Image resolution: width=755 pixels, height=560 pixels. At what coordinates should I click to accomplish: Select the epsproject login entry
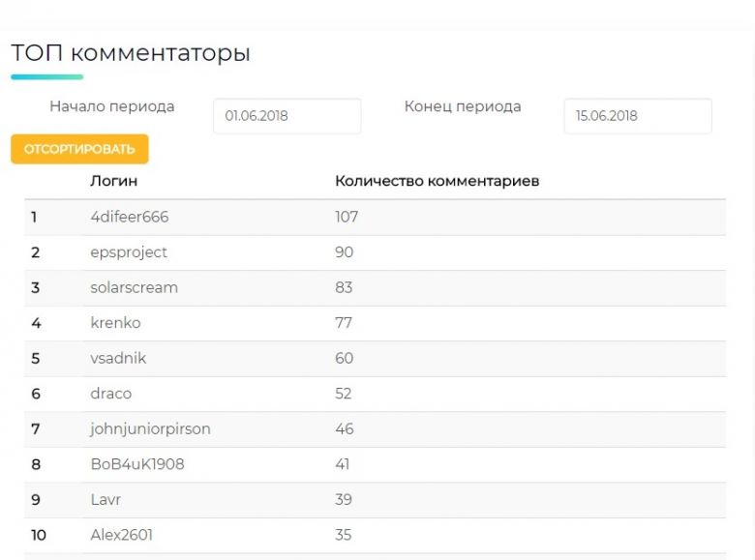coord(129,252)
